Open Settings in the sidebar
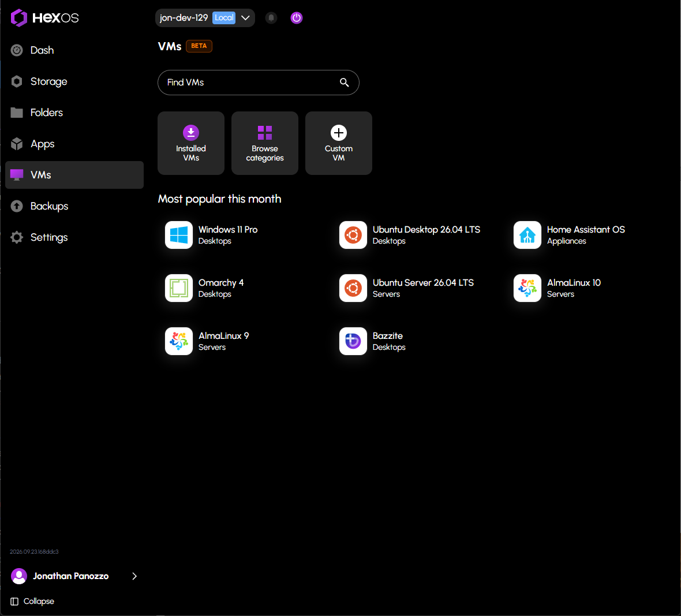681x616 pixels. (74, 237)
